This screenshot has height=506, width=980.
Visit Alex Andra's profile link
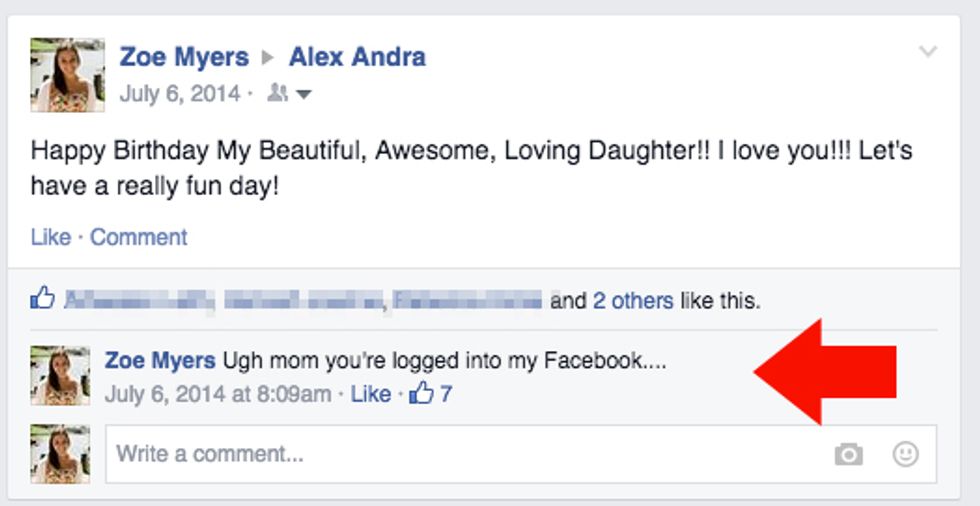tap(357, 57)
